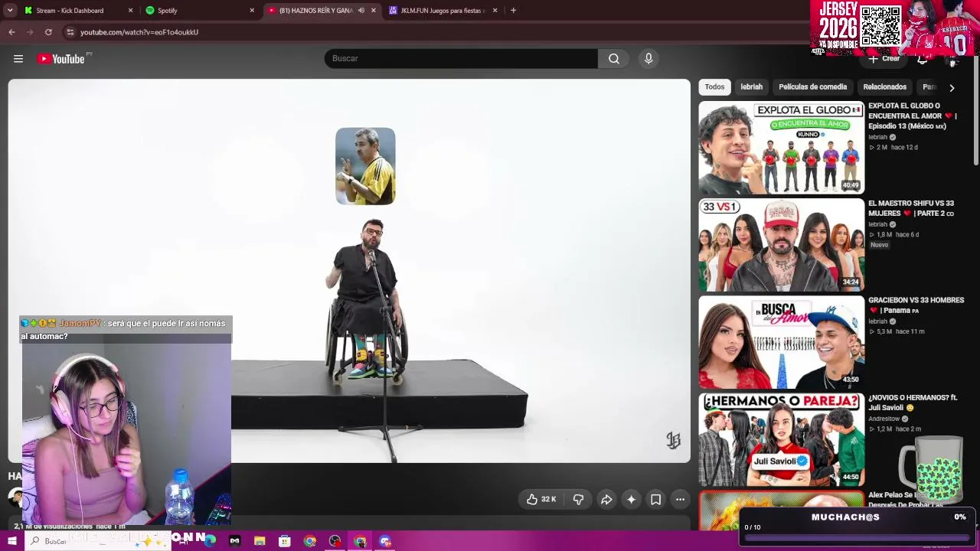Open a new browser tab
This screenshot has height=551, width=980.
pyautogui.click(x=513, y=11)
